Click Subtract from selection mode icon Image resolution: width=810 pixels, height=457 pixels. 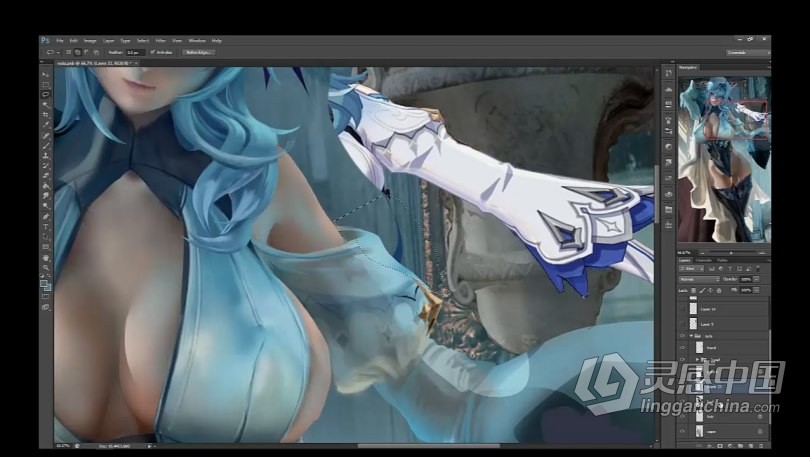coord(87,52)
